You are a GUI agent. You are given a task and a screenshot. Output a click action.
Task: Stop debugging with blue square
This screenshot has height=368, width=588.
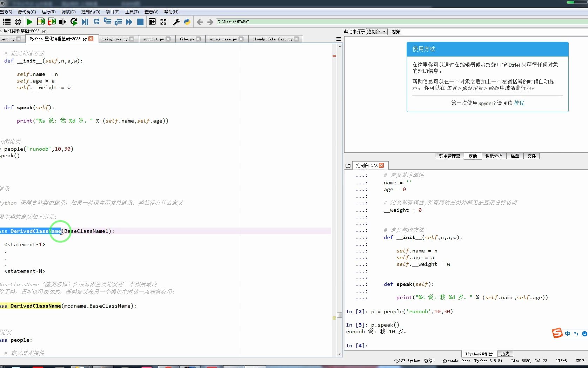(140, 22)
